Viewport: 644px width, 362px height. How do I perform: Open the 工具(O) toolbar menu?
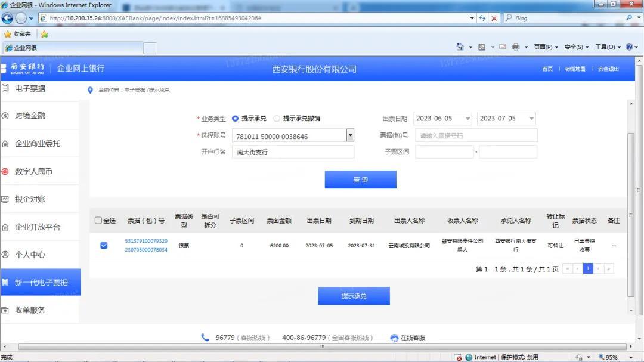point(608,47)
